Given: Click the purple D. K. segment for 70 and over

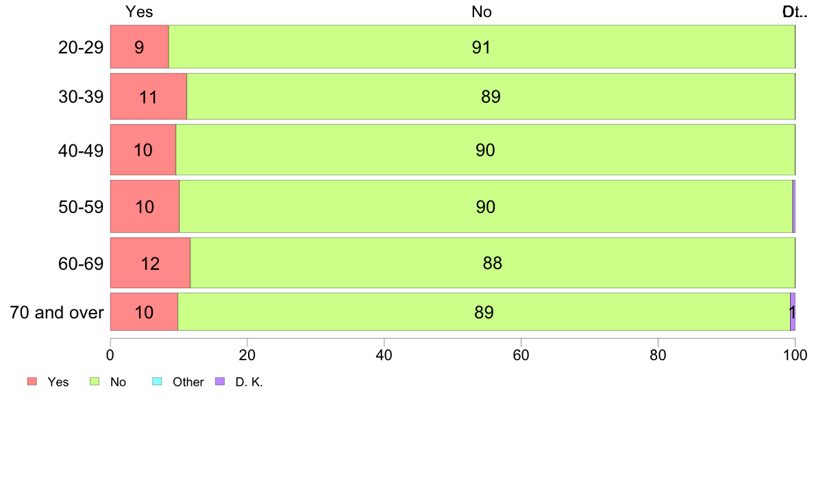Looking at the screenshot, I should 793,312.
